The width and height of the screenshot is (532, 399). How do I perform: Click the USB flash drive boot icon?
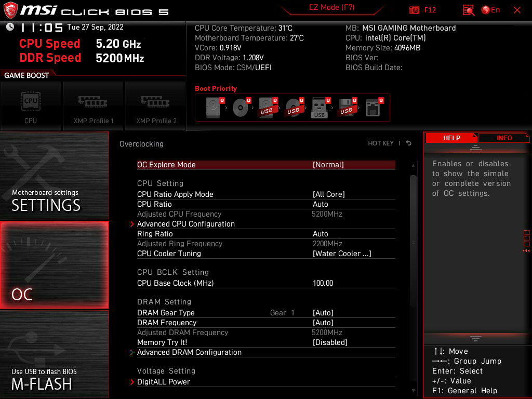pos(320,107)
